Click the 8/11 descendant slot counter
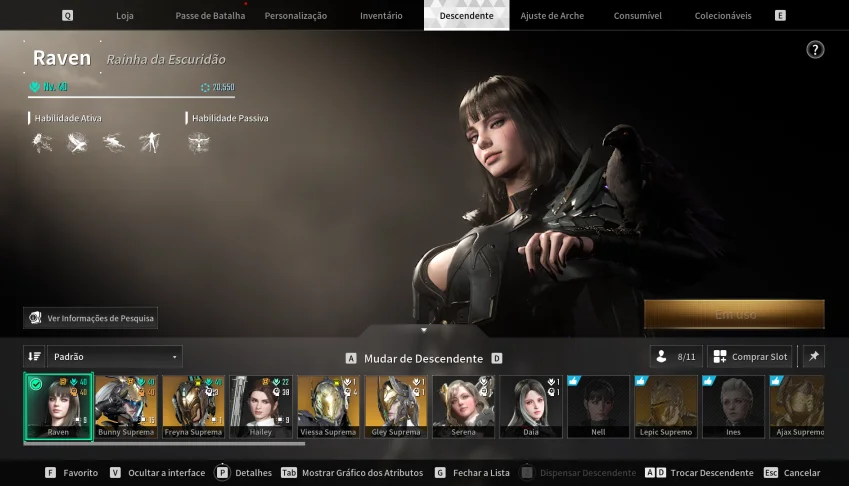This screenshot has height=486, width=849. pos(676,357)
